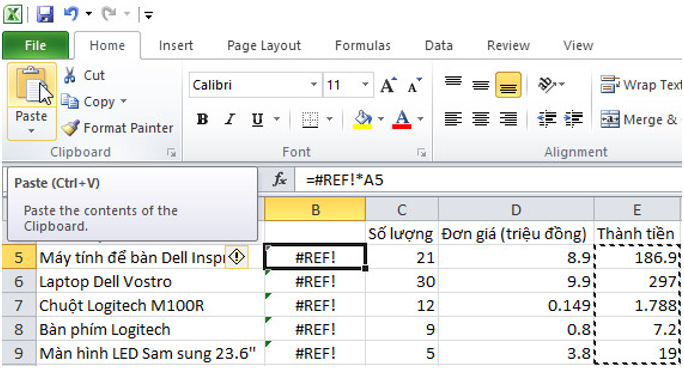684x368 pixels.
Task: Open the Review tab
Action: coord(508,45)
